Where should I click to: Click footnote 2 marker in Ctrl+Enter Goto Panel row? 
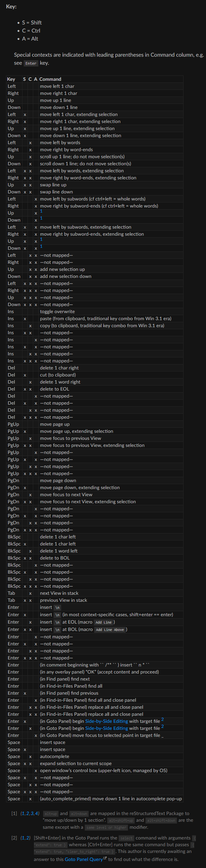click(162, 726)
